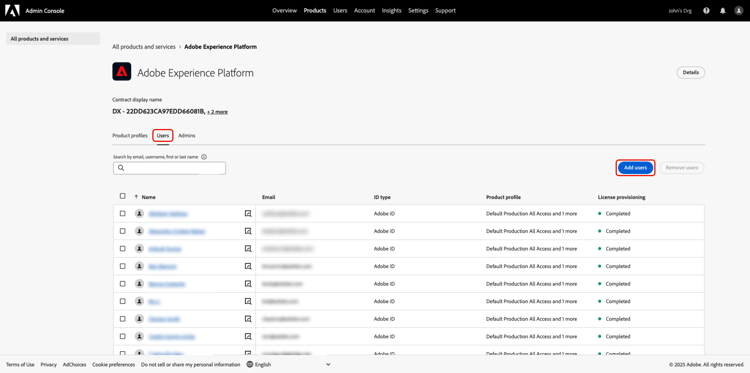This screenshot has width=750, height=373.
Task: Open the Privacy footer link
Action: [x=48, y=364]
